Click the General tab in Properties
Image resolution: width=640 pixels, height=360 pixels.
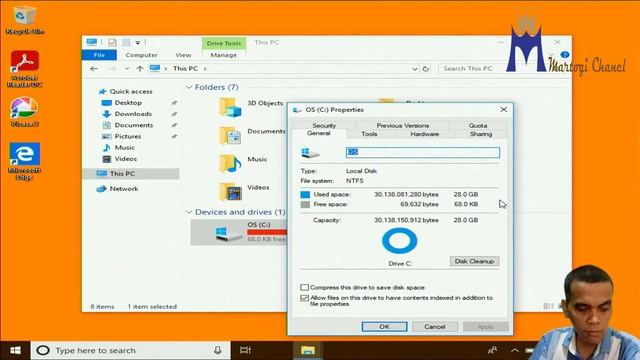pyautogui.click(x=319, y=133)
